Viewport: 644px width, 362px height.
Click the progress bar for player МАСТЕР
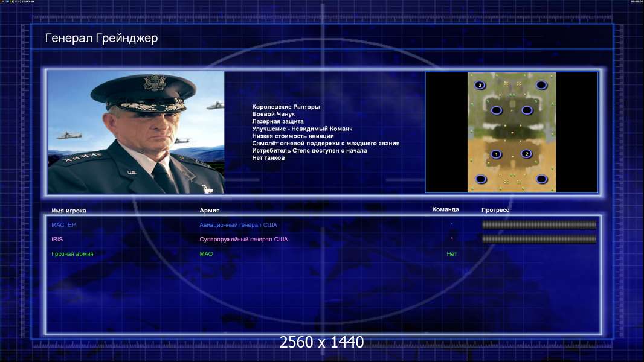(x=539, y=224)
